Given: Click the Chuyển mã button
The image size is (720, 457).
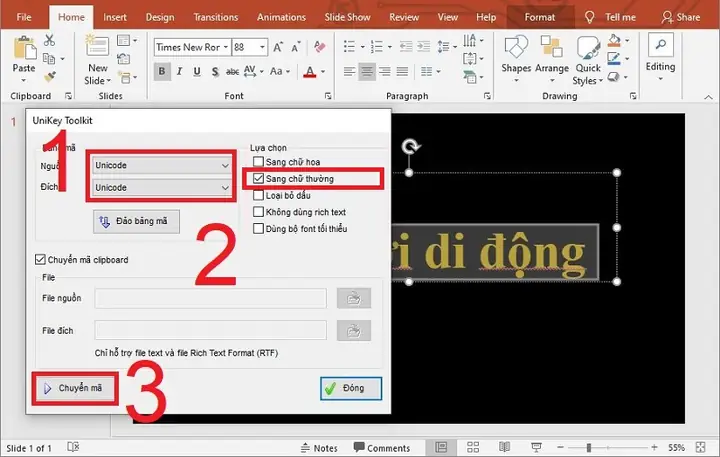Looking at the screenshot, I should [x=75, y=388].
